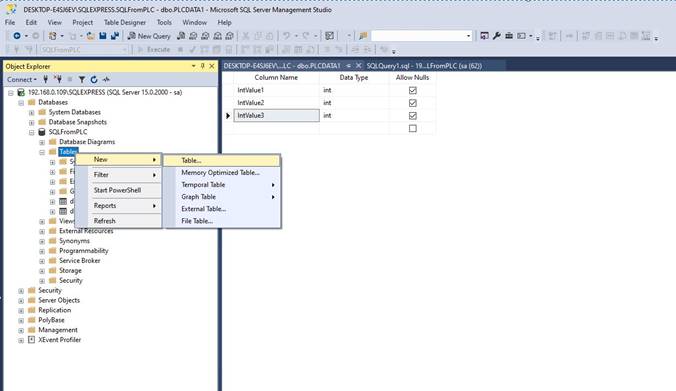Switch to the SQLQuery1.sql tab
676x391 pixels.
(x=424, y=66)
